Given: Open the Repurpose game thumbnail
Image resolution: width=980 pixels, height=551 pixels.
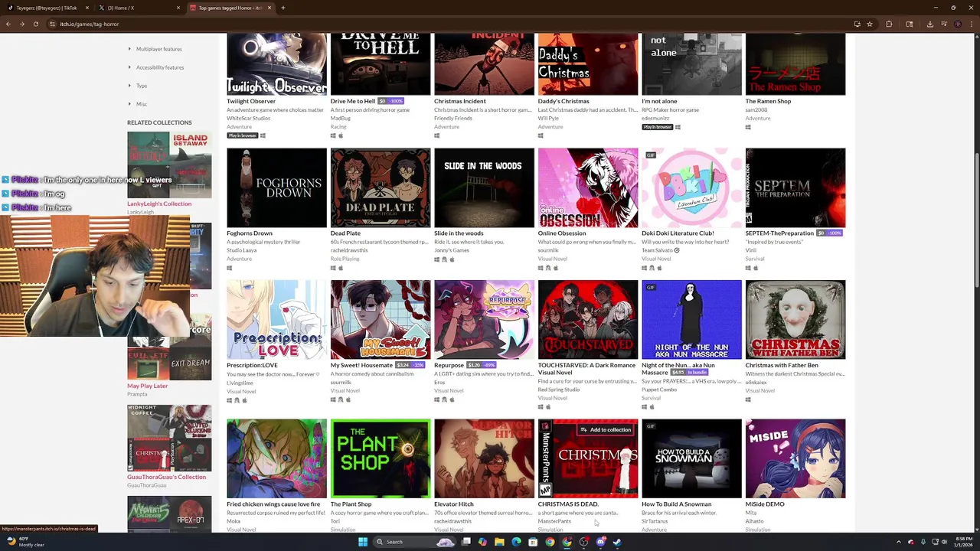Looking at the screenshot, I should [x=484, y=320].
